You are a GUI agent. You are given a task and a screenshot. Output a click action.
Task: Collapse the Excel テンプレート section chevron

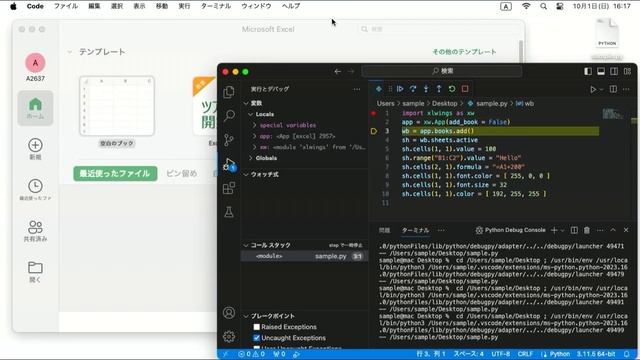69,52
